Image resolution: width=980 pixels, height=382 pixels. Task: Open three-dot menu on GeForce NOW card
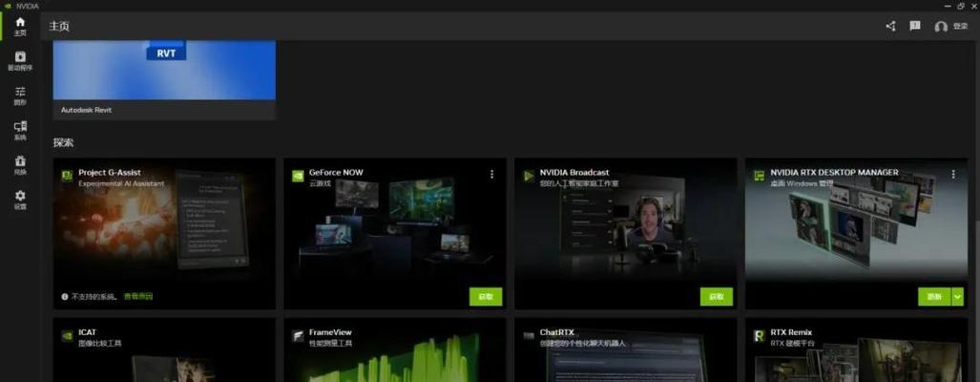pos(491,174)
